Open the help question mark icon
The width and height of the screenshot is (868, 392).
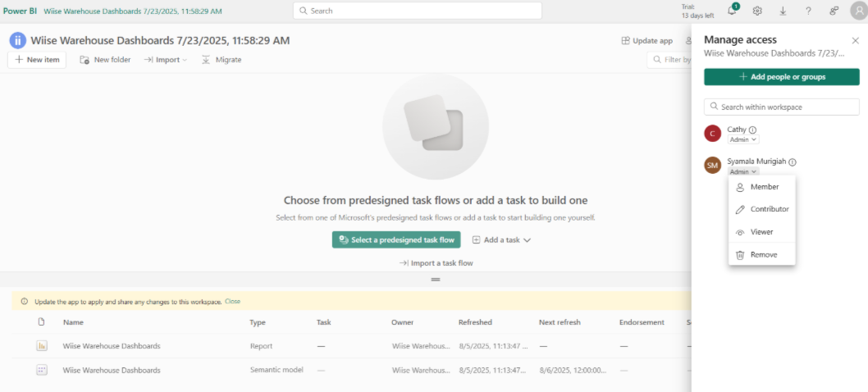[x=808, y=11]
